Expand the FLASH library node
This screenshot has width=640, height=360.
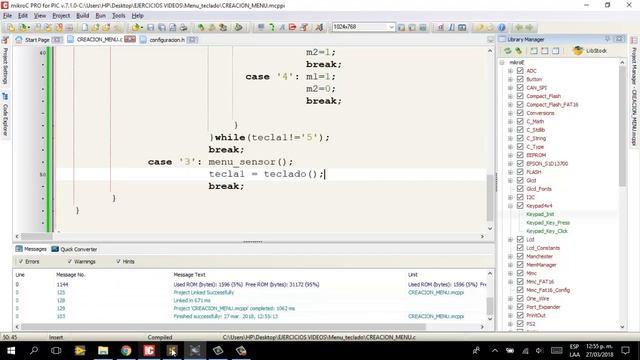pos(510,172)
